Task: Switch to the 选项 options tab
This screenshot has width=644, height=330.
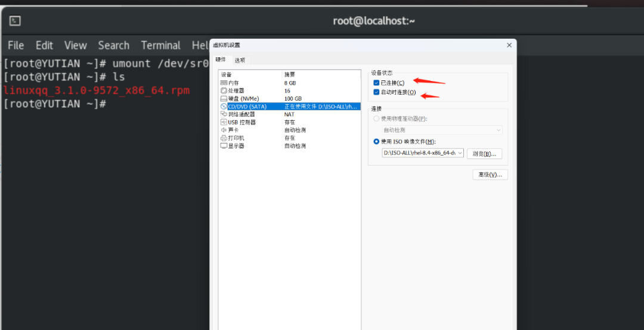Action: pos(240,60)
